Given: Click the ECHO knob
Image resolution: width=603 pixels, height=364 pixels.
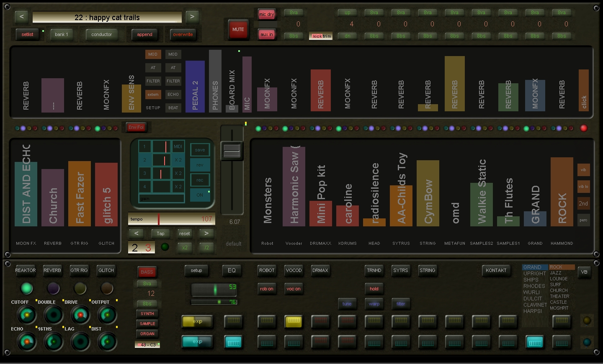Looking at the screenshot, I should pos(26,342).
